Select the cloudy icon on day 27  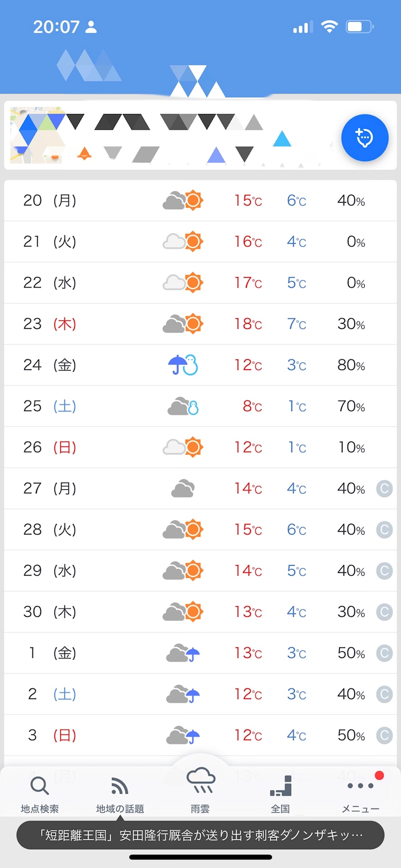coord(183,488)
